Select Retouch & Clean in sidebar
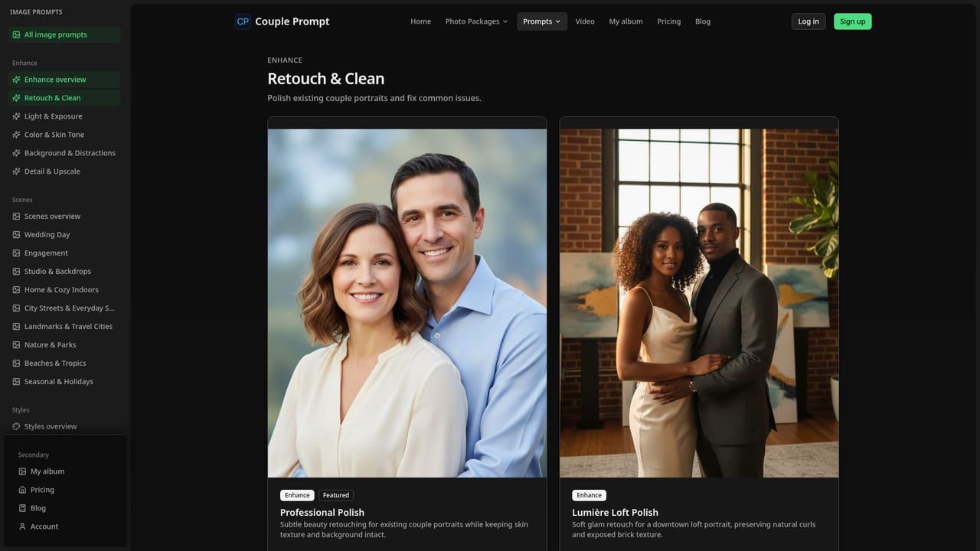The width and height of the screenshot is (980, 551). [64, 98]
